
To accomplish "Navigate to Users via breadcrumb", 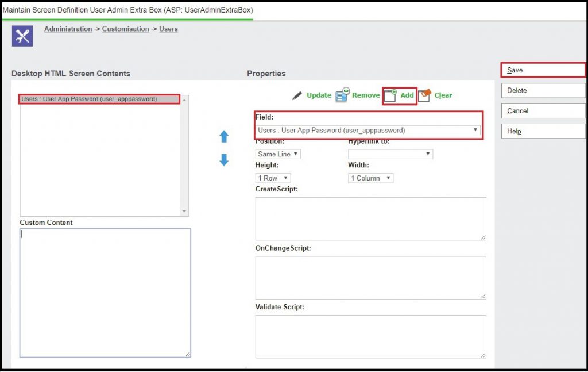I will (x=168, y=29).
